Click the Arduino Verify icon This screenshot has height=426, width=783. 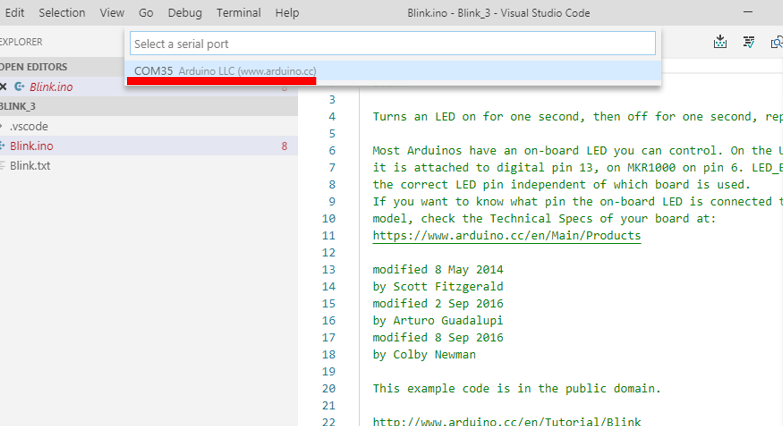pos(748,42)
